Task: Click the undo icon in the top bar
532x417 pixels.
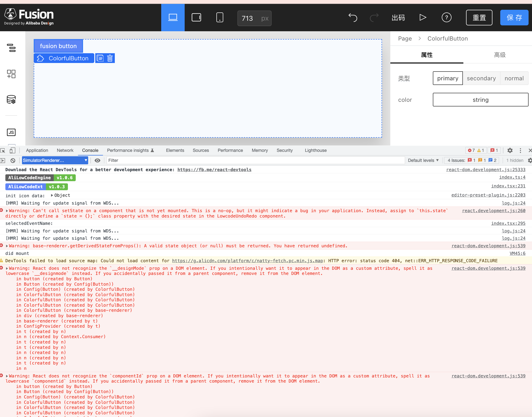Action: tap(352, 17)
